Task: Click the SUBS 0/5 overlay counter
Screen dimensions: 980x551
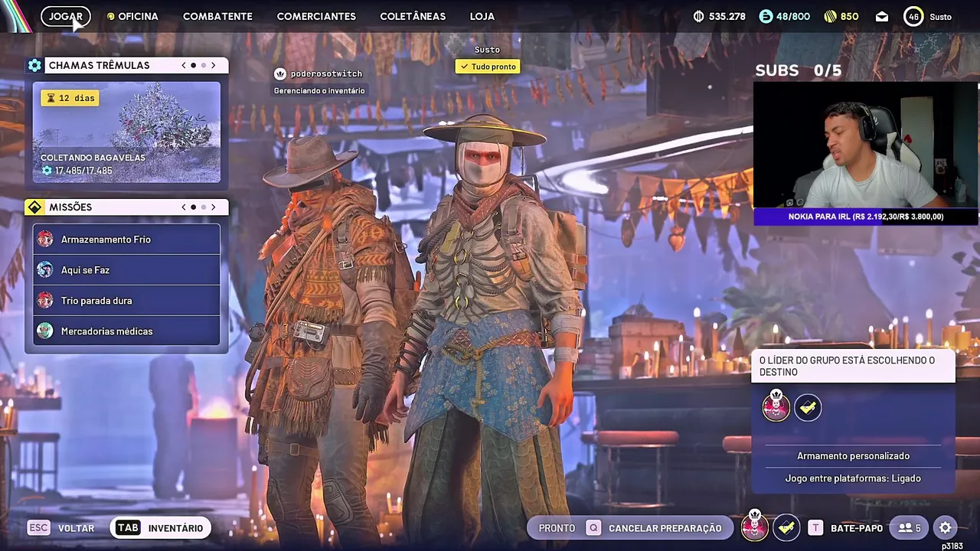Action: pyautogui.click(x=798, y=70)
